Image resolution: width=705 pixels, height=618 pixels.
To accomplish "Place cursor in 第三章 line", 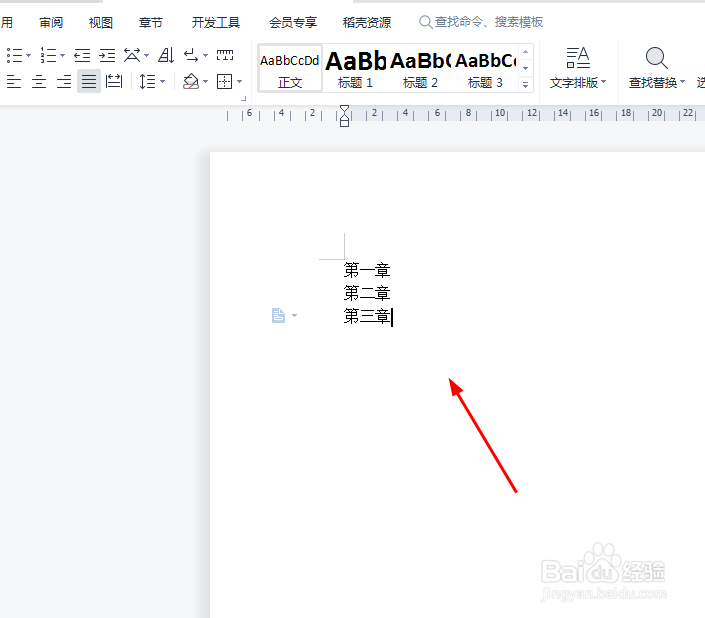I will 367,316.
